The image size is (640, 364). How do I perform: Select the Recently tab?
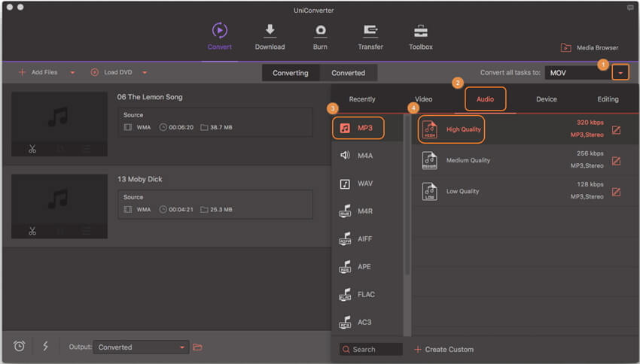(x=362, y=99)
